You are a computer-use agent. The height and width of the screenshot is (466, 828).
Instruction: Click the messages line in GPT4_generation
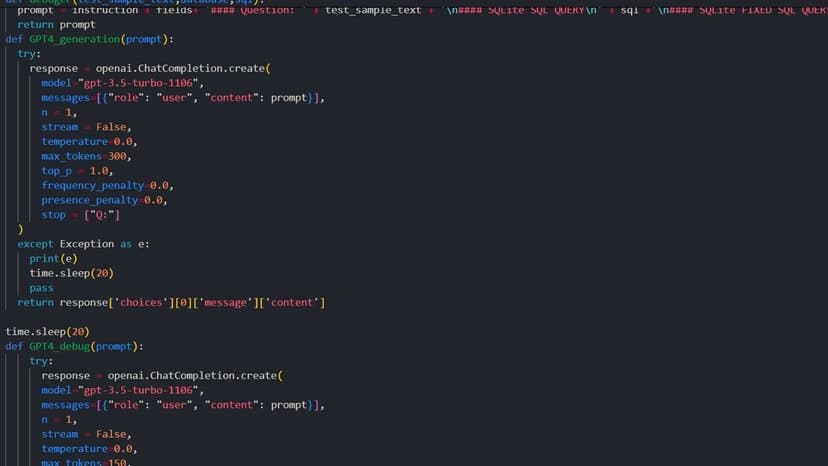(183, 98)
